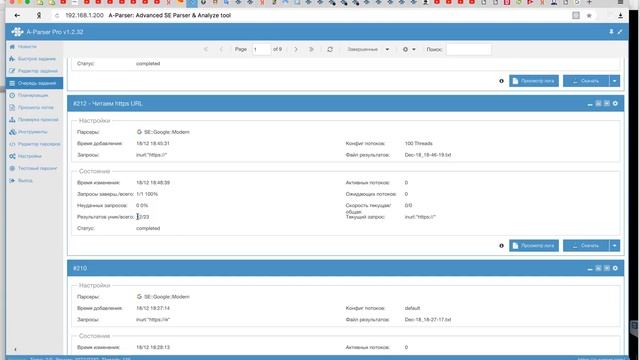Screen dimensions: 640x360
Task: Click info icon in card above #212
Action: (x=501, y=81)
